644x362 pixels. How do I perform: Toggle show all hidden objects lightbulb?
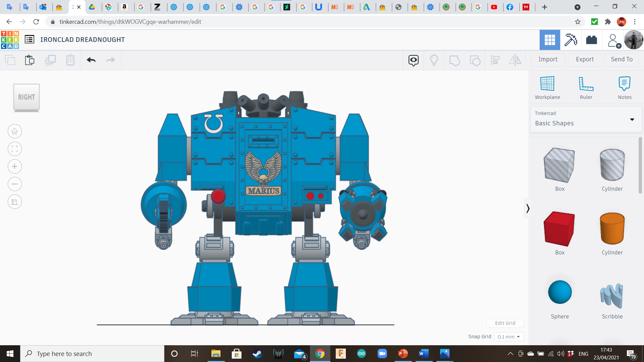[x=434, y=60]
